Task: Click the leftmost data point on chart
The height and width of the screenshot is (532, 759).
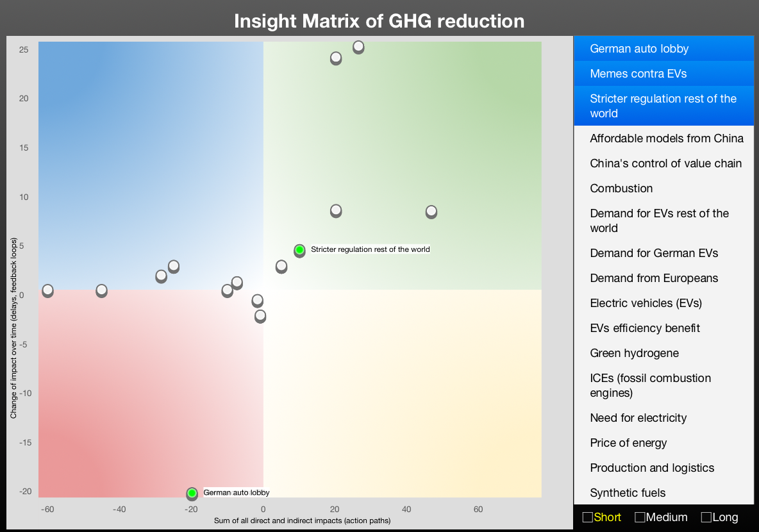Action: click(47, 290)
